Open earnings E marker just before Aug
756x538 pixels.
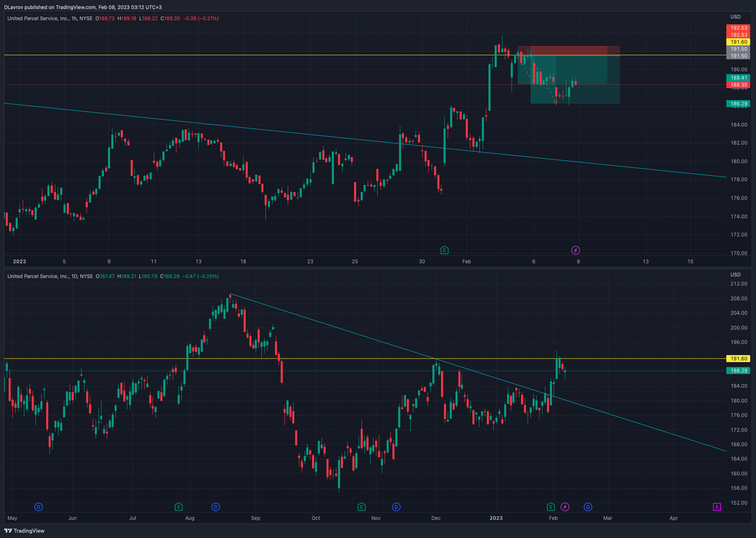pos(178,507)
